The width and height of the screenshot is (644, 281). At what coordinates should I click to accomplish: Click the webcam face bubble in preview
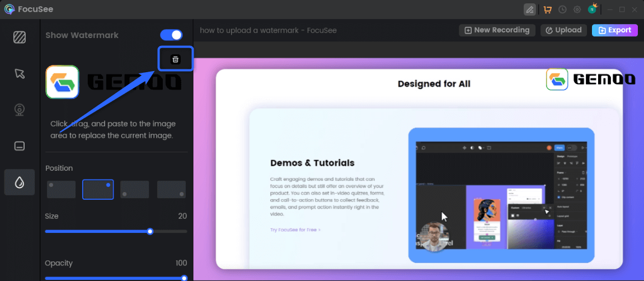pyautogui.click(x=435, y=237)
